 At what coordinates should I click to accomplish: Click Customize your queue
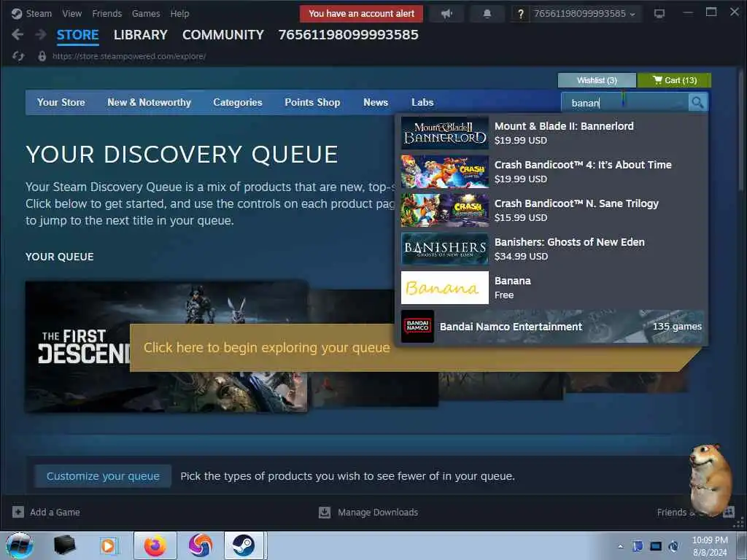click(x=103, y=476)
